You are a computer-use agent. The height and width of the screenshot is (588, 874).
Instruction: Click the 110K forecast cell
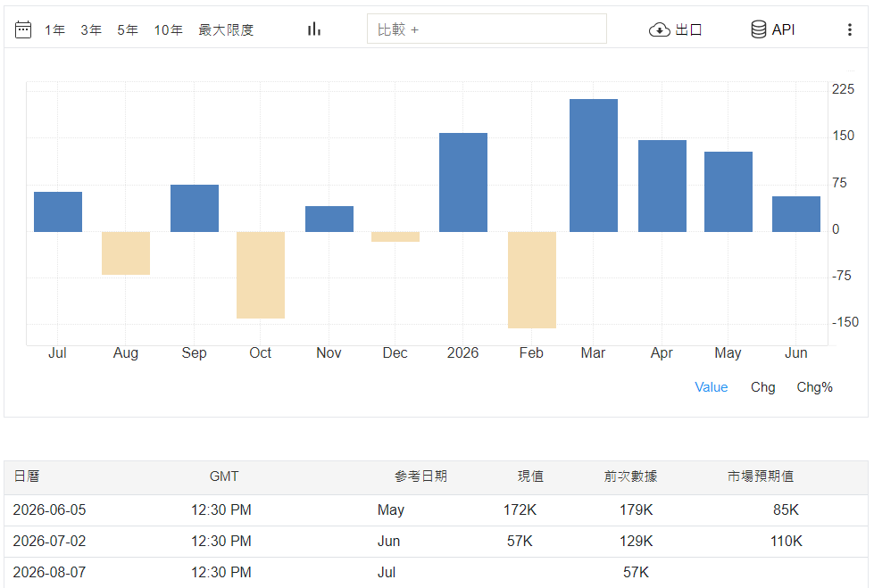click(786, 542)
